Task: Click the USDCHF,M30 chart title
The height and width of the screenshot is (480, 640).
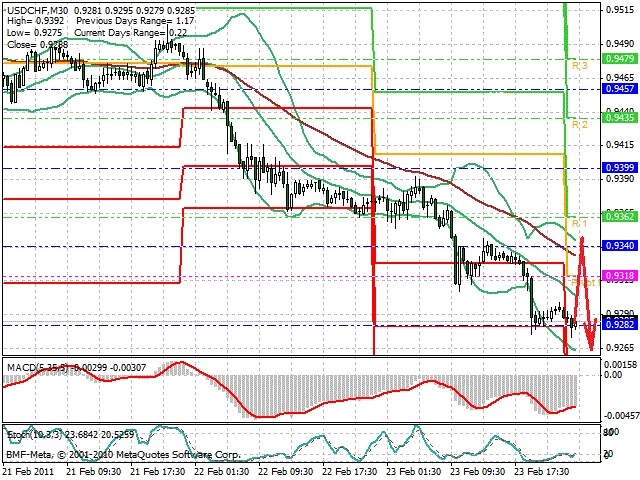Action: 38,10
